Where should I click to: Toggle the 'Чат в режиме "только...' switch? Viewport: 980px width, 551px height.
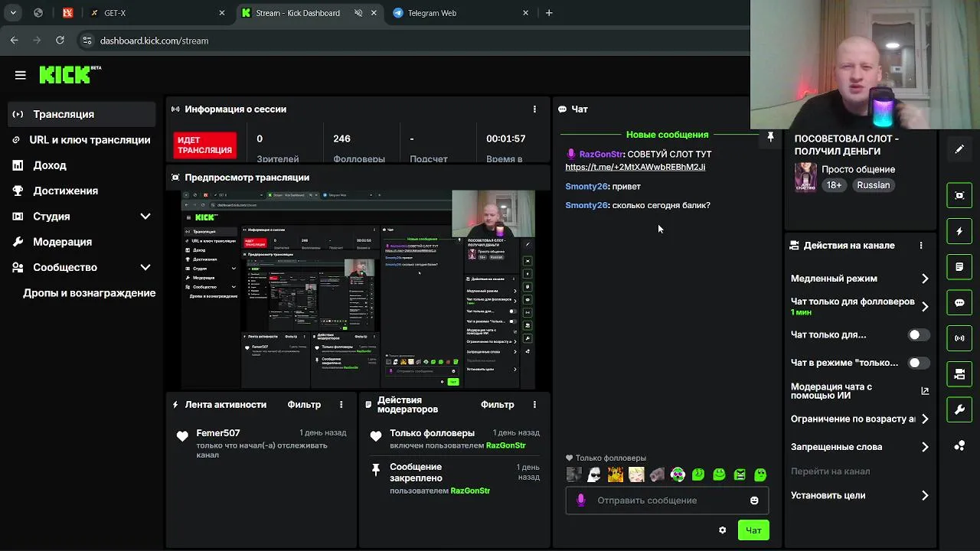coord(918,363)
